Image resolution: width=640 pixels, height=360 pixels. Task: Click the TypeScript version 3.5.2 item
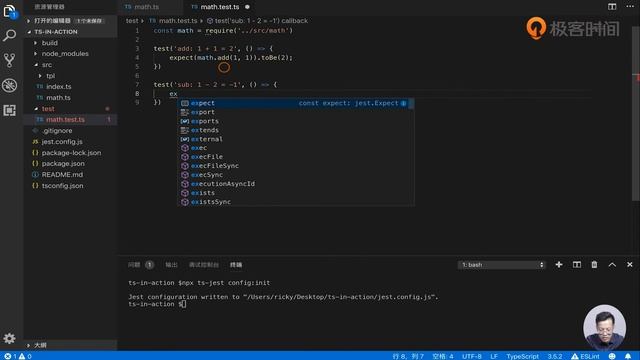555,356
